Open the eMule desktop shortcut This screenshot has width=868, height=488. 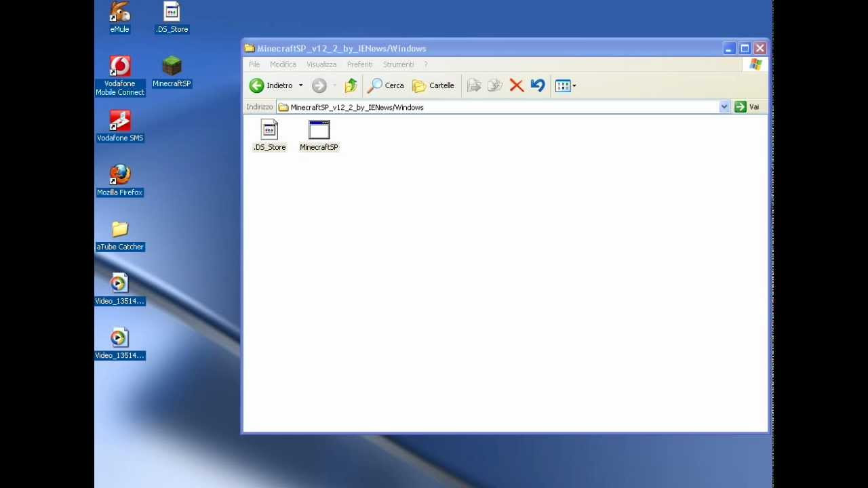pos(119,18)
